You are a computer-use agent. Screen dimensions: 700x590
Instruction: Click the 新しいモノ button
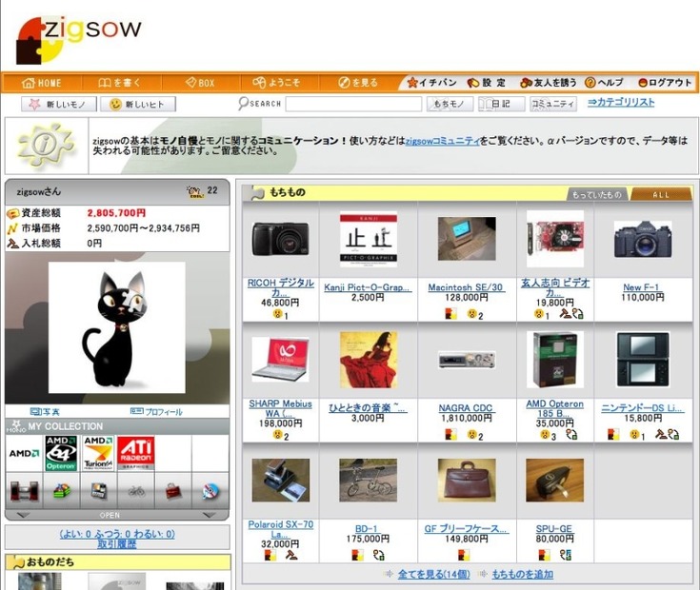59,104
